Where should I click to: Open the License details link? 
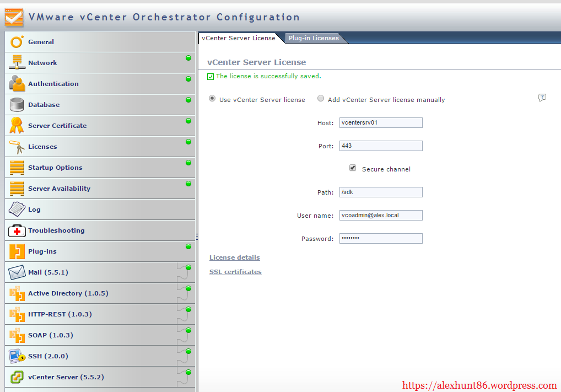(x=235, y=257)
